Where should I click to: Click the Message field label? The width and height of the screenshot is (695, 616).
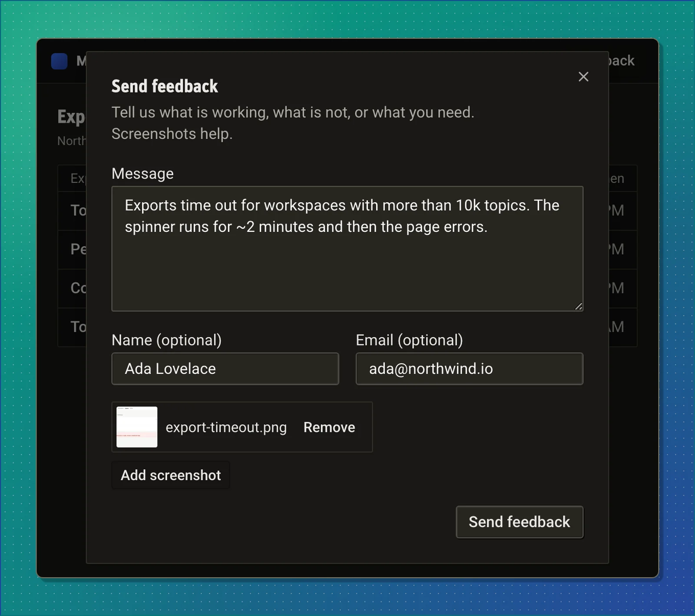pyautogui.click(x=142, y=173)
